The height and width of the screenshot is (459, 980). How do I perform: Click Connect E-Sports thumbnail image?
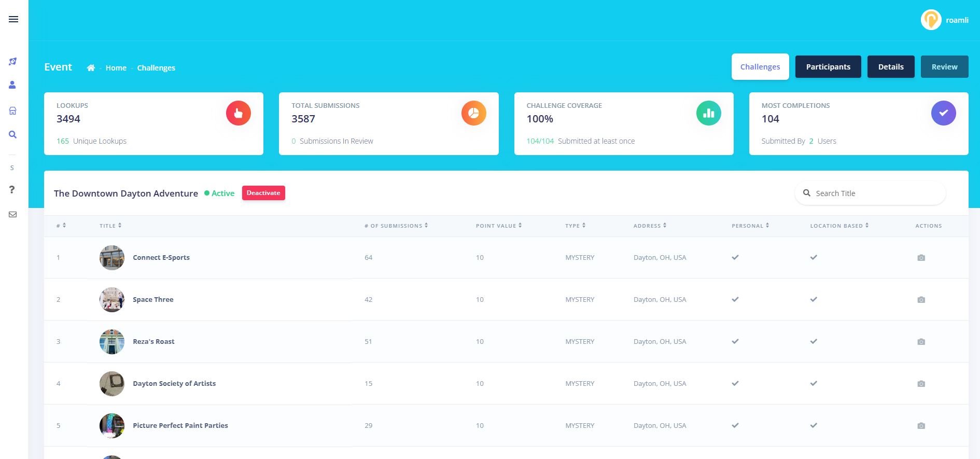[112, 258]
